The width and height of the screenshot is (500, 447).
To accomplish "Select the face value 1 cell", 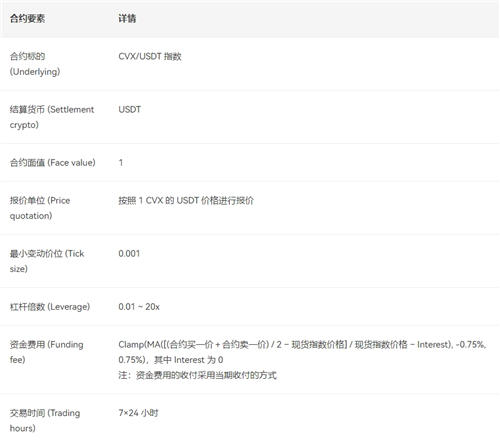I will 121,163.
